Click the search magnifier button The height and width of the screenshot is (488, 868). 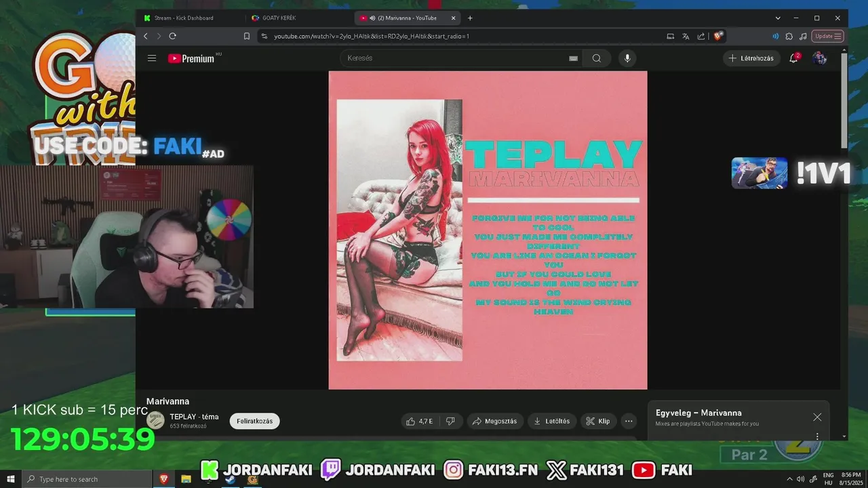[x=597, y=58]
